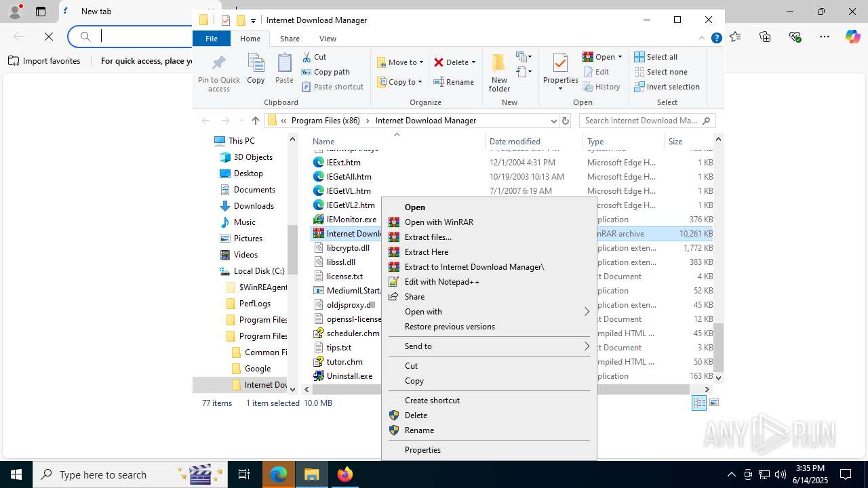This screenshot has width=868, height=488.
Task: Click the Copy ribbon icon
Action: pos(256,68)
